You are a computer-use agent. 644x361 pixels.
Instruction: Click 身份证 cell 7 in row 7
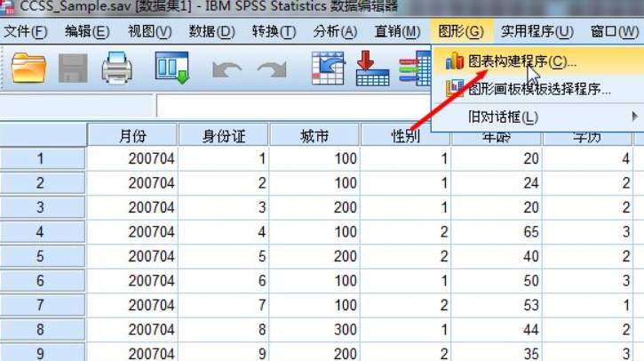pos(224,305)
